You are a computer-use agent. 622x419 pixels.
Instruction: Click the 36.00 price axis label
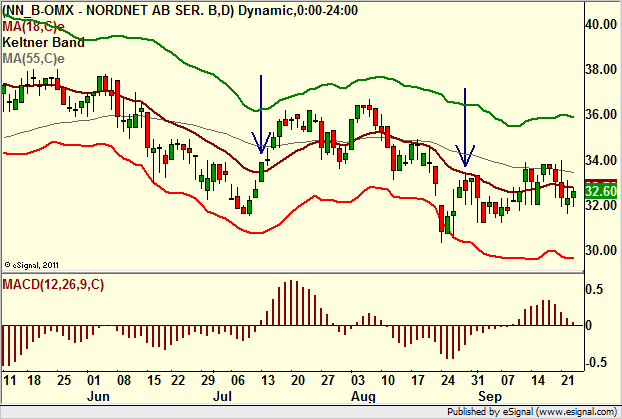[601, 115]
